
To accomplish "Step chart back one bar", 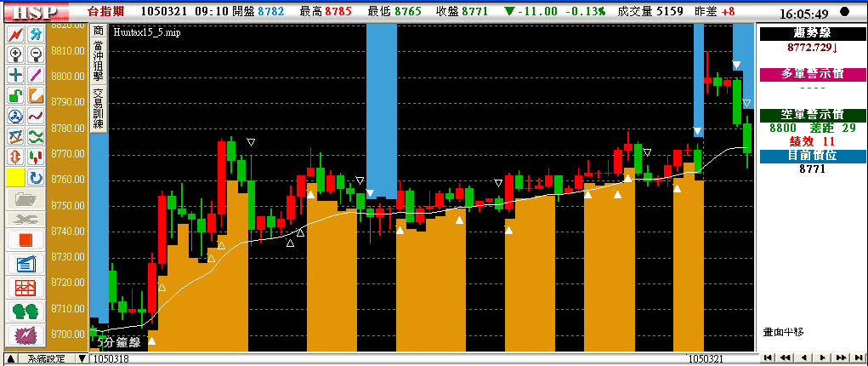I will pos(803,357).
